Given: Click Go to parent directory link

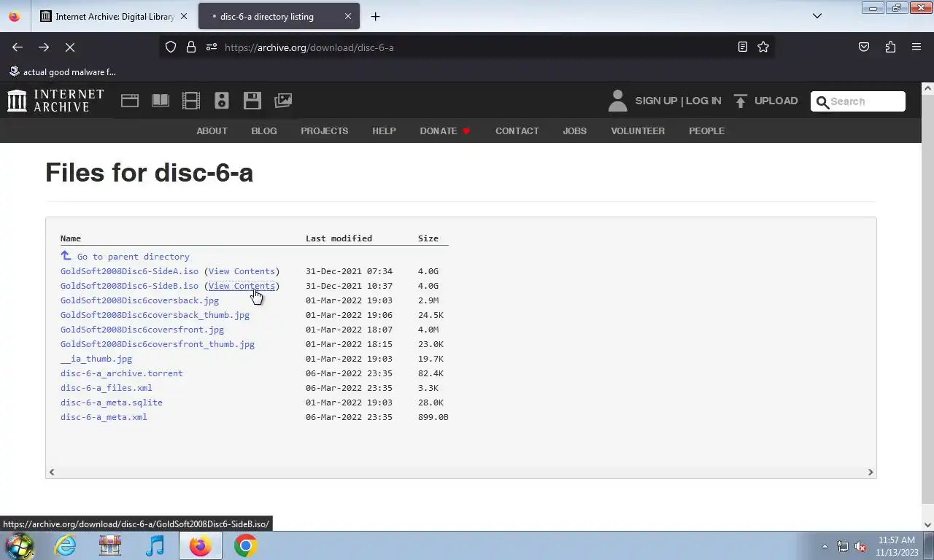Looking at the screenshot, I should (x=133, y=257).
